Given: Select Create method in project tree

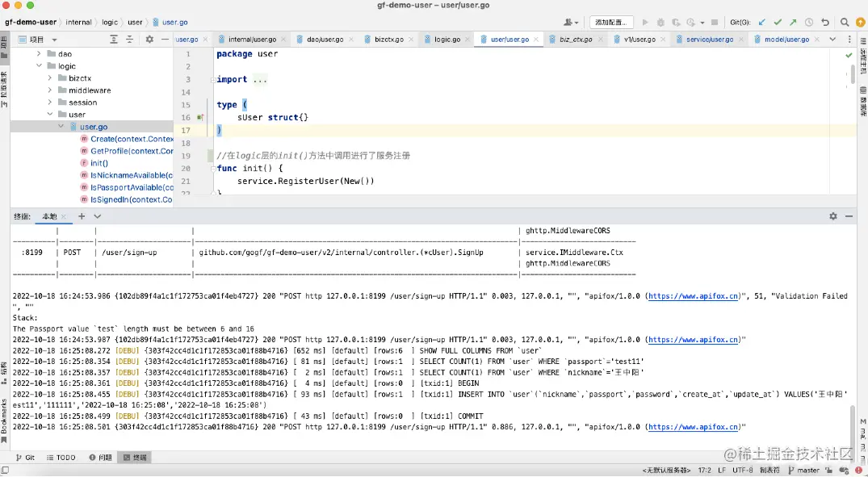Looking at the screenshot, I should pyautogui.click(x=127, y=139).
